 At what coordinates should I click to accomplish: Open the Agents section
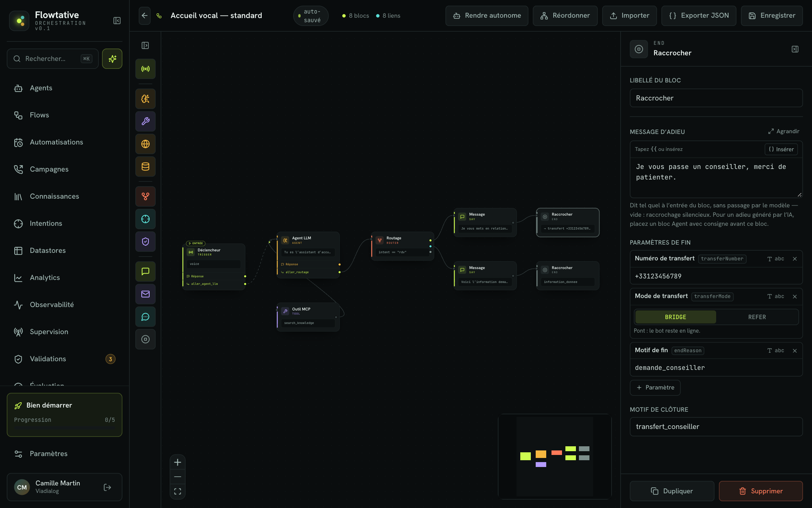65,88
